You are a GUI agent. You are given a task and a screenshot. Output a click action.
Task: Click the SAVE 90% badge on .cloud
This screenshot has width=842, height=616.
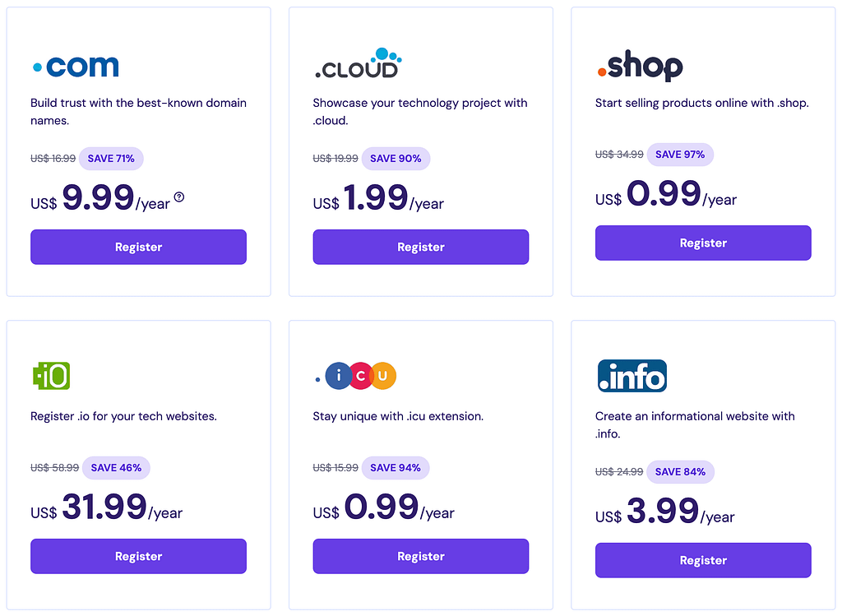click(396, 159)
